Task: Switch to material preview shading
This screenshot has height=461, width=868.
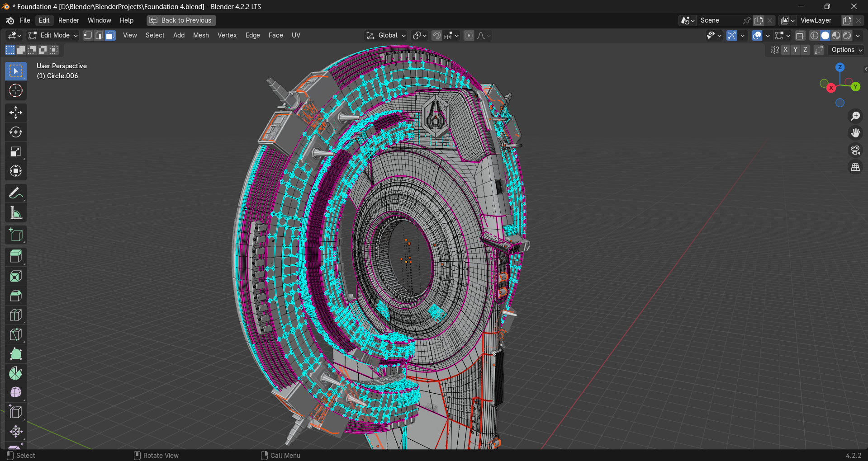Action: pyautogui.click(x=836, y=35)
